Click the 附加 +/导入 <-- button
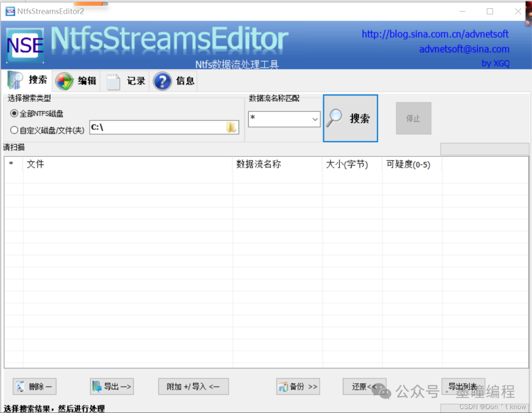Image resolution: width=532 pixels, height=413 pixels. point(194,386)
